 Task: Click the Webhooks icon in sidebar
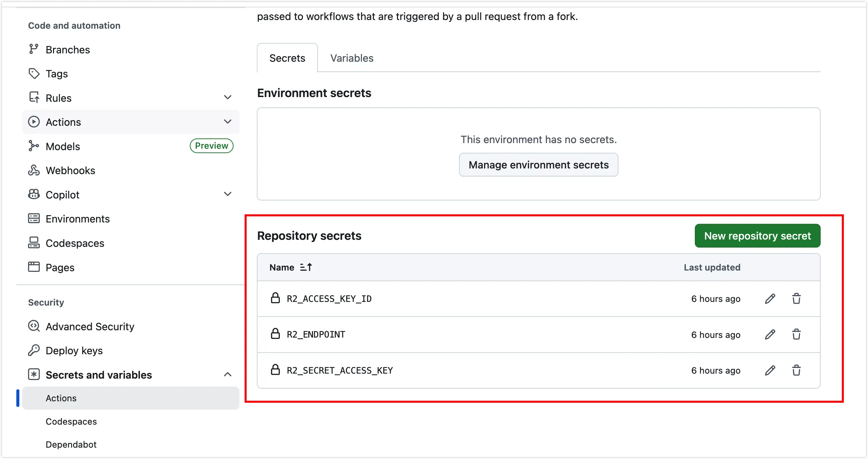34,170
